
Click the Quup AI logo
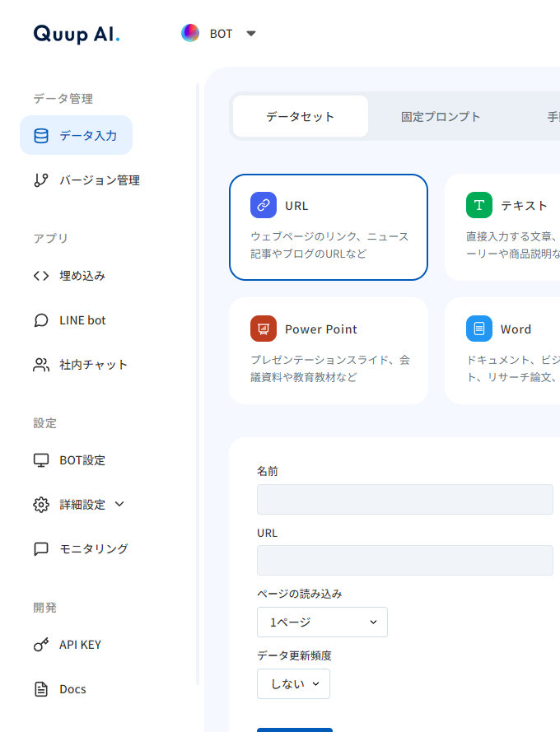point(77,34)
